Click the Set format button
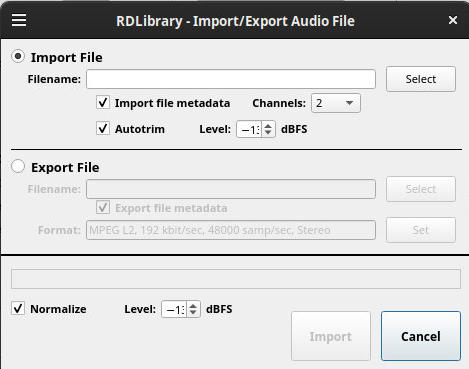Screen dimensions: 469x369 [x=421, y=230]
